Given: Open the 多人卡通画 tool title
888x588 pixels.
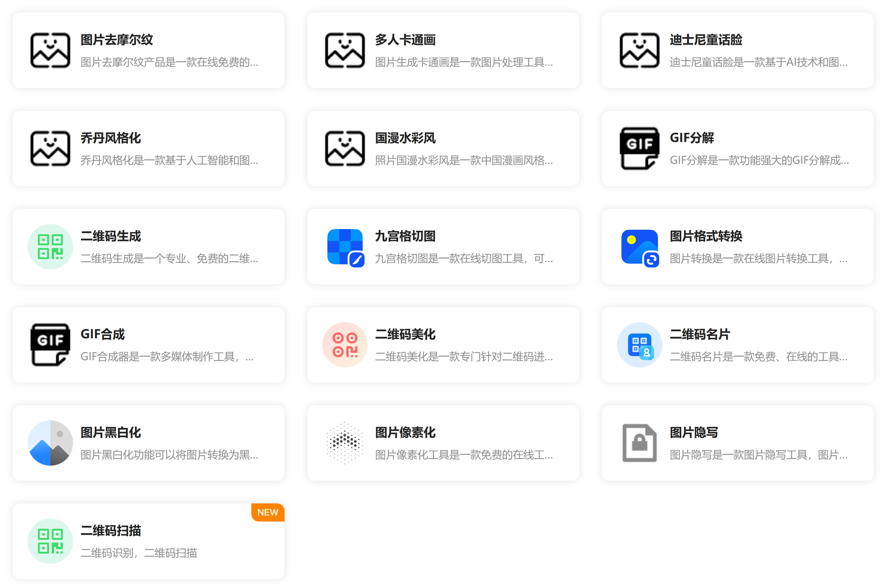Looking at the screenshot, I should tap(405, 40).
